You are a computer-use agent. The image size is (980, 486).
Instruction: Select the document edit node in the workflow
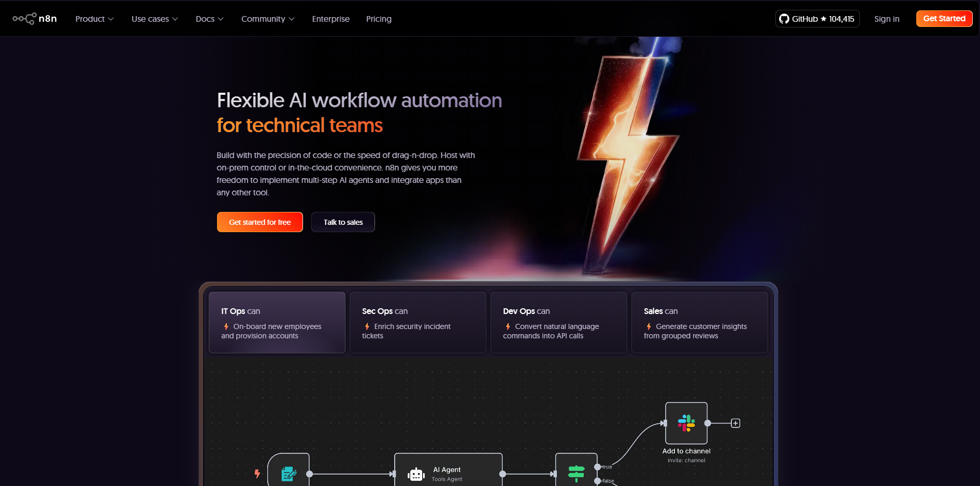[x=288, y=473]
